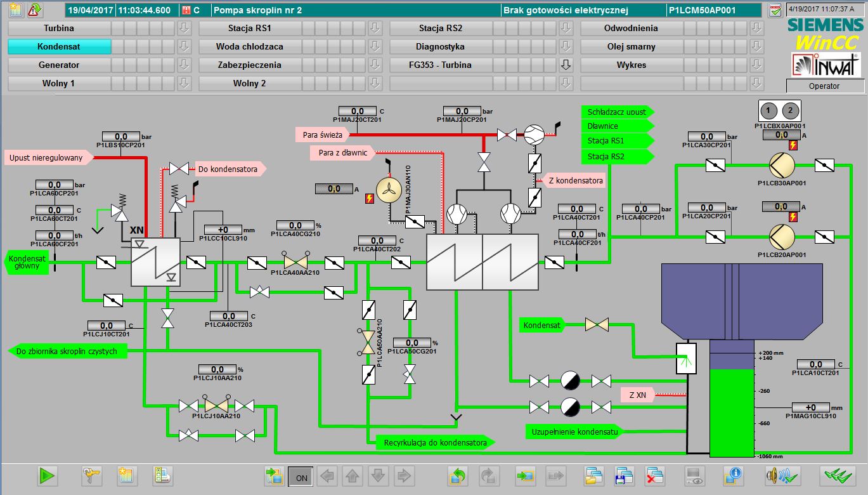Open the info icon in bottom toolbar
Viewport: 868px width, 495px height.
point(733,475)
